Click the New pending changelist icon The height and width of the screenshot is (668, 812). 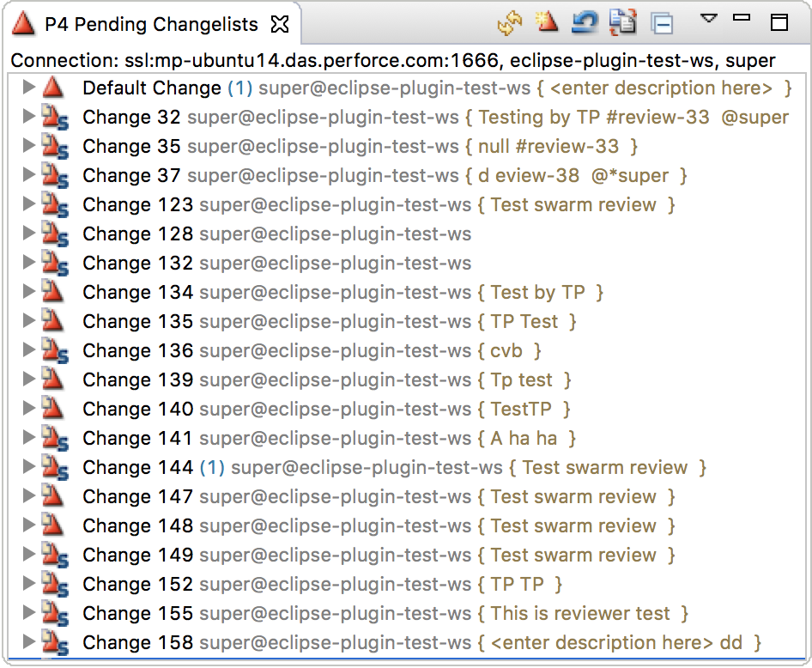[x=546, y=22]
